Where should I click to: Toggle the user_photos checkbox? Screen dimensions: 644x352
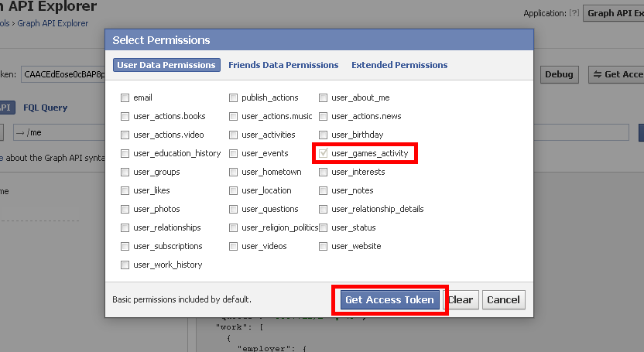[x=125, y=209]
